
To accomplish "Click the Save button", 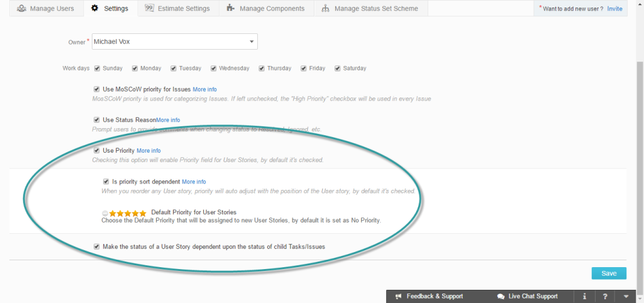I will click(x=608, y=273).
